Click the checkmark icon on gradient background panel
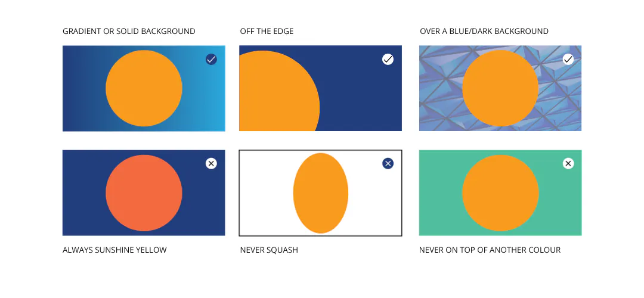Image resolution: width=644 pixels, height=298 pixels. (x=211, y=60)
